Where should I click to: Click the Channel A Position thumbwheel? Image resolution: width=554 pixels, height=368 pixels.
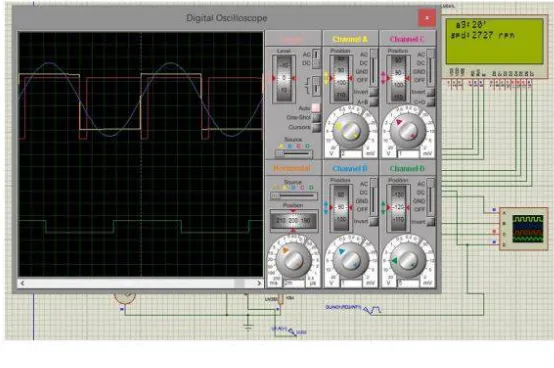340,78
